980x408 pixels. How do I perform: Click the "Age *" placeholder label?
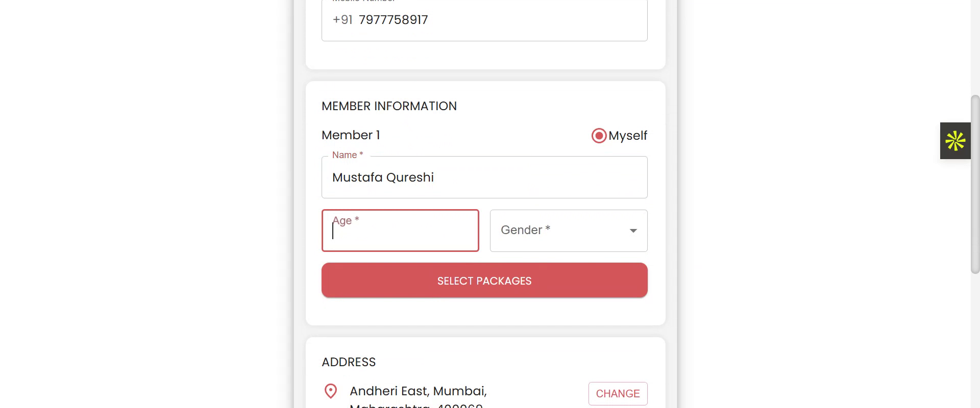pos(346,220)
